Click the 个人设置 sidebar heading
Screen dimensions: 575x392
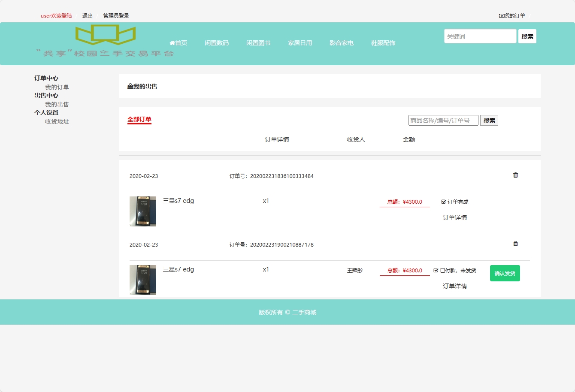(46, 112)
